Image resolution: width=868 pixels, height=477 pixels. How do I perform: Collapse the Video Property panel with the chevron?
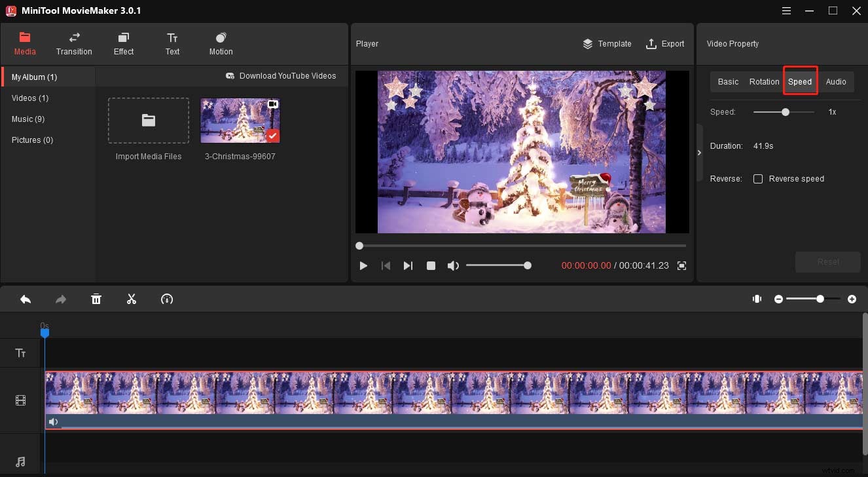[x=699, y=152]
